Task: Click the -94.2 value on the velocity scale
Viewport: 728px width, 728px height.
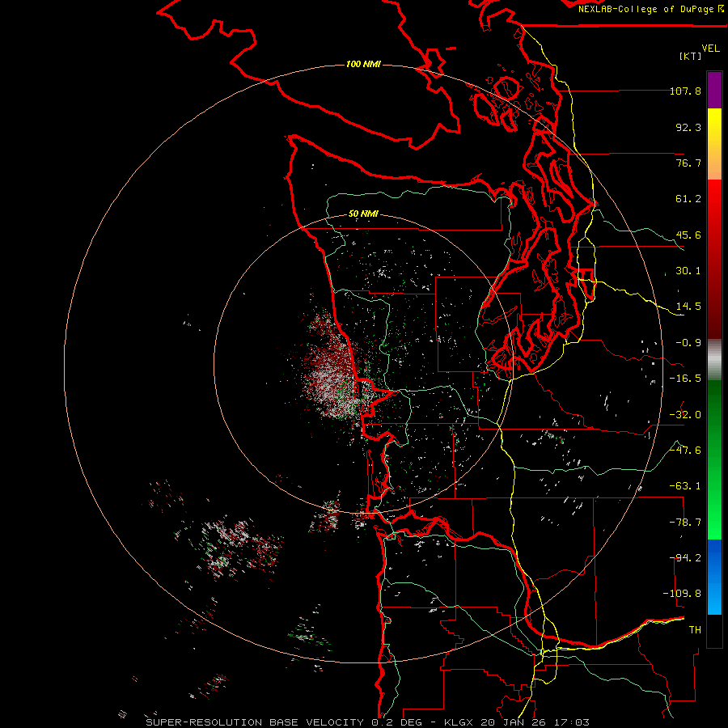Action: tap(685, 558)
